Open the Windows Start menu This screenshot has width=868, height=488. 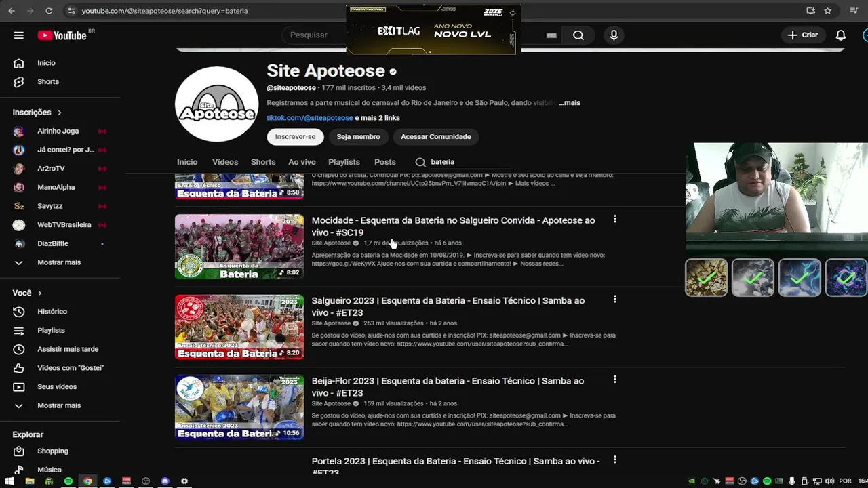9,481
